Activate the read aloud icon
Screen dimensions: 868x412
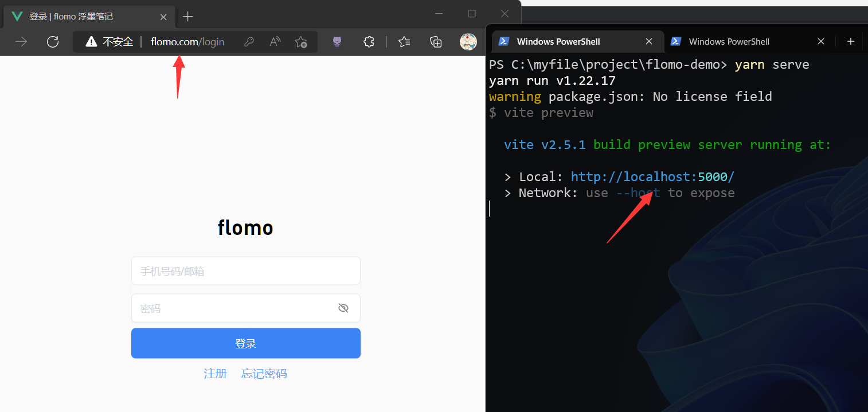(275, 41)
